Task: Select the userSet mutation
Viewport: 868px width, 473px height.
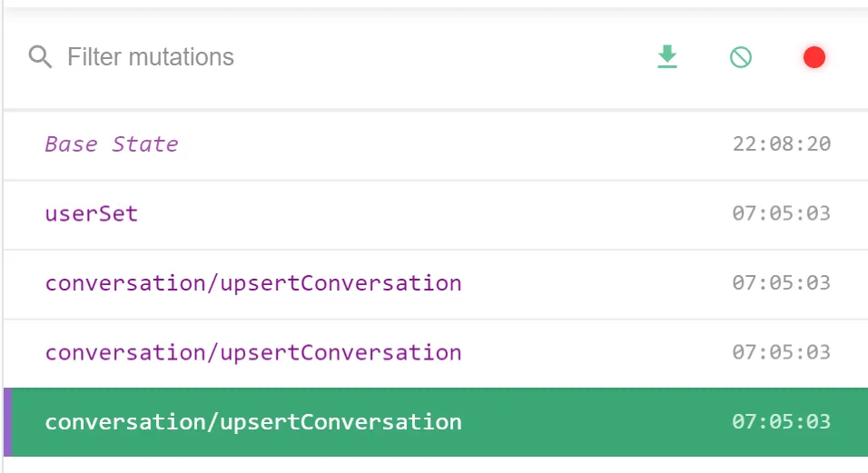Action: pyautogui.click(x=92, y=214)
